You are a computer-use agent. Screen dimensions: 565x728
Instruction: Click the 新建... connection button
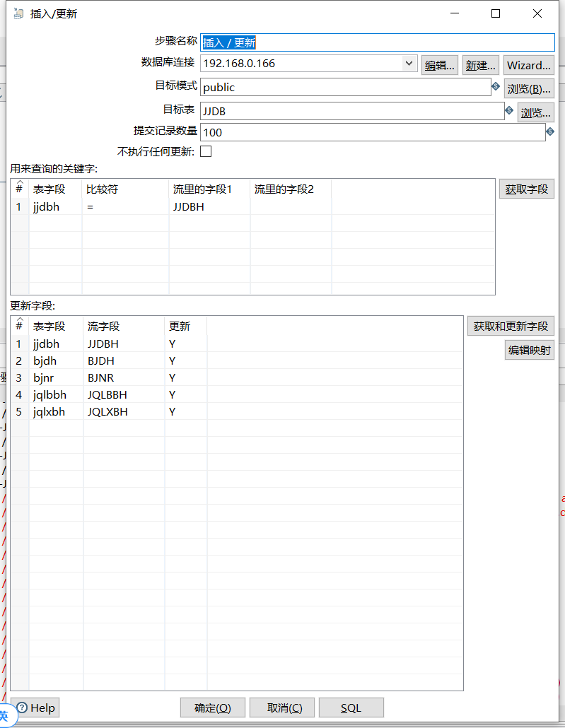(480, 65)
